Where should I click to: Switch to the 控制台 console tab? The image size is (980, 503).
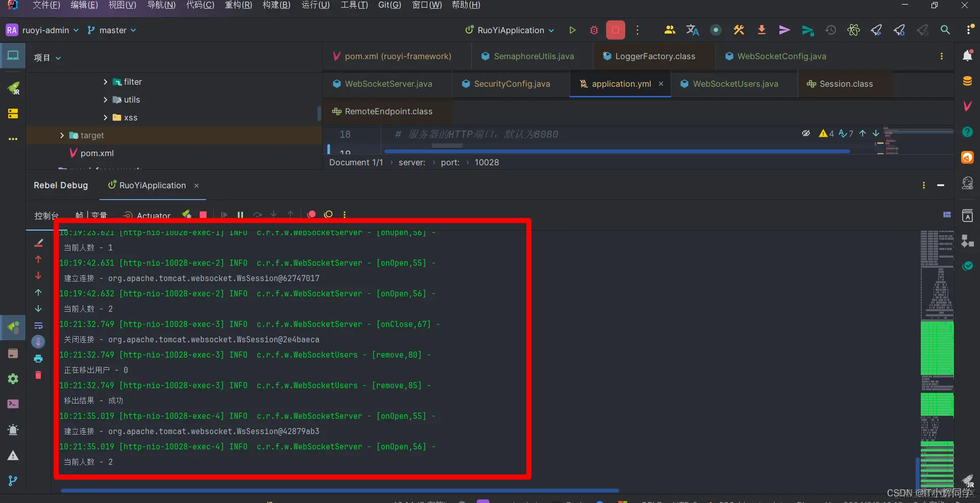pos(46,216)
